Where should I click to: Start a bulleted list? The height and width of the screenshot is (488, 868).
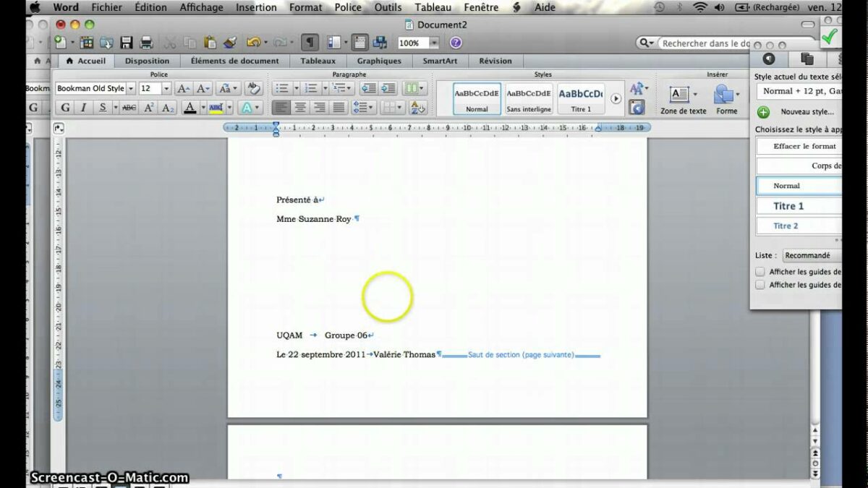(x=282, y=88)
